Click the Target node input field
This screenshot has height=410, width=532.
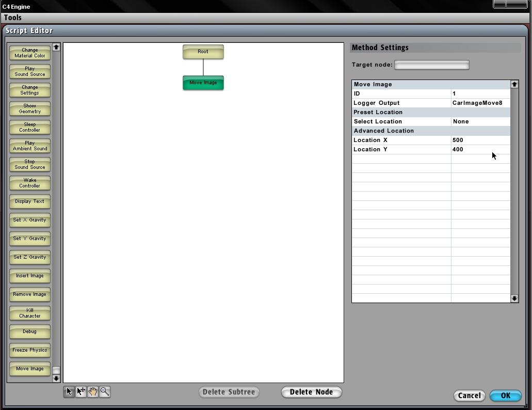(x=431, y=65)
